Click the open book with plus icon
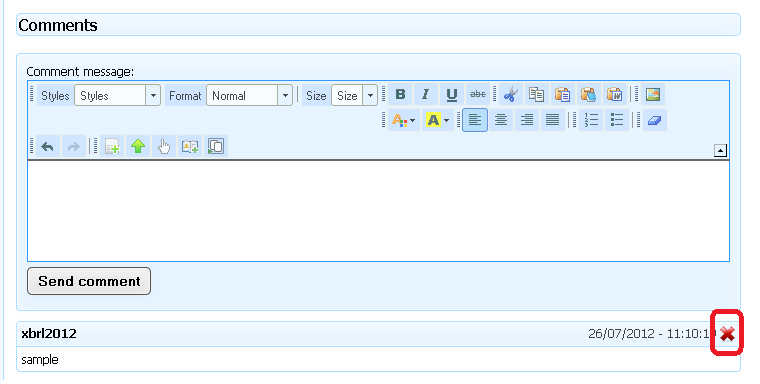Image resolution: width=760 pixels, height=384 pixels. pyautogui.click(x=190, y=146)
